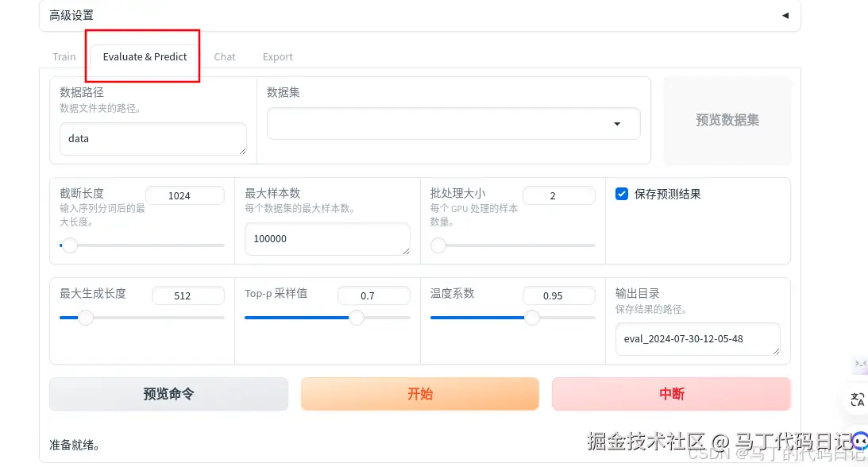The width and height of the screenshot is (868, 467).
Task: Start evaluation with 开始 button
Action: click(420, 394)
